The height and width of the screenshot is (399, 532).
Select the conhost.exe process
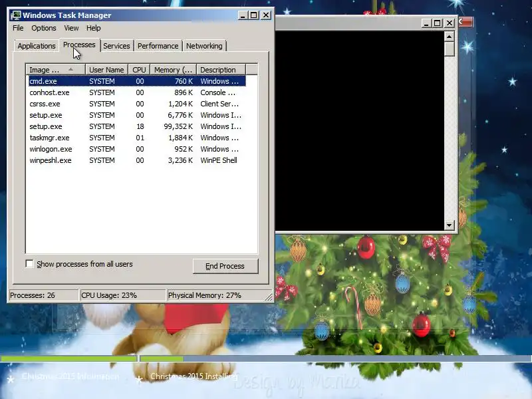tap(137, 92)
